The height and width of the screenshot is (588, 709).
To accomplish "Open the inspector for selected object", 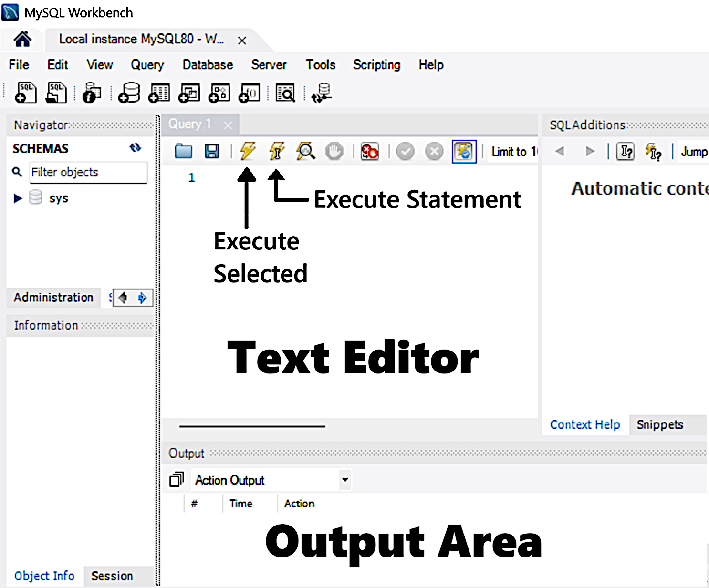I will point(92,93).
